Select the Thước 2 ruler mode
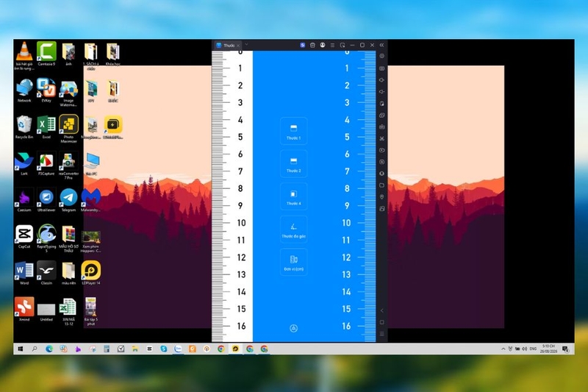Screen dimensions: 588x392 [293, 163]
